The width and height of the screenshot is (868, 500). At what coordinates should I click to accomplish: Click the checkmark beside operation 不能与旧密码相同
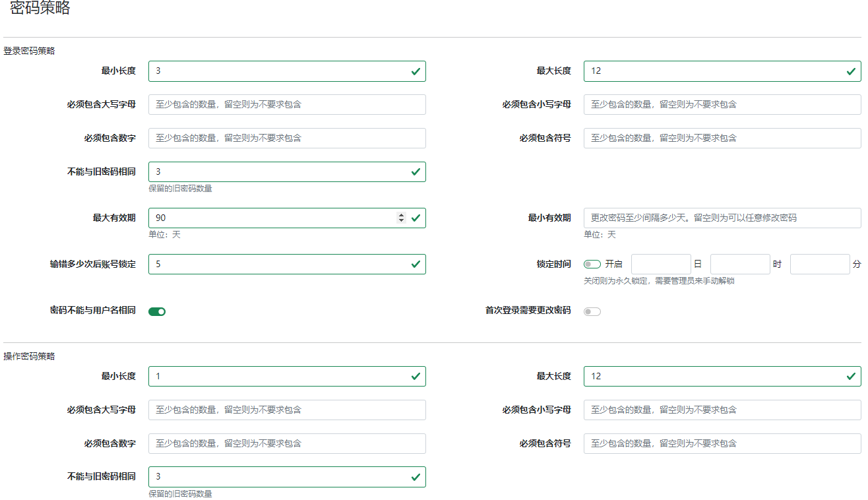tap(415, 476)
